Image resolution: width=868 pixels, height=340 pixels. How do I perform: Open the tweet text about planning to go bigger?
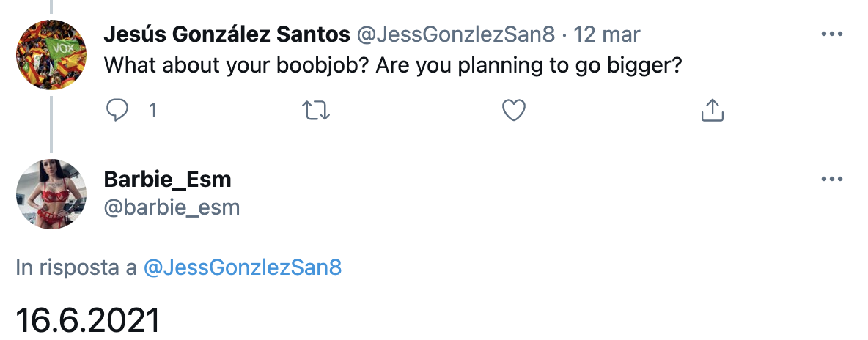pos(392,66)
